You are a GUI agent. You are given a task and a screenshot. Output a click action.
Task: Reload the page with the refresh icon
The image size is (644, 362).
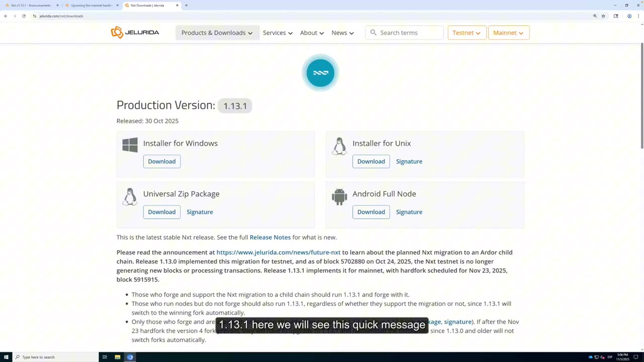click(24, 16)
